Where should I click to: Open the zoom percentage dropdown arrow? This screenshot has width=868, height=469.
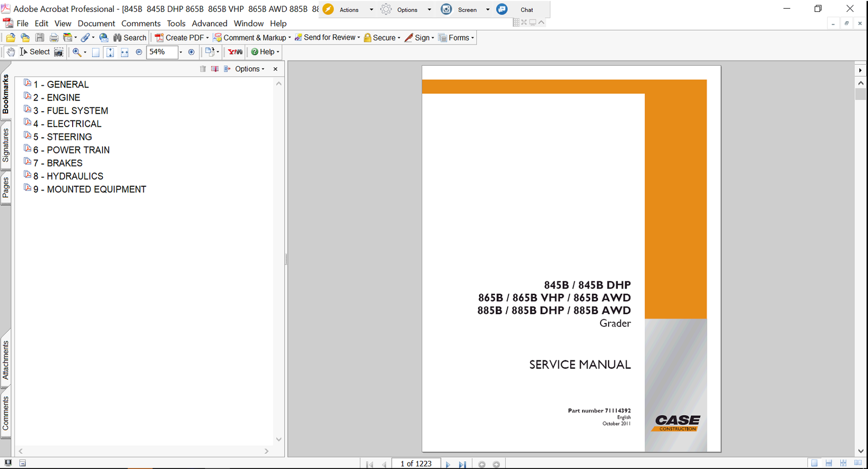coord(181,52)
